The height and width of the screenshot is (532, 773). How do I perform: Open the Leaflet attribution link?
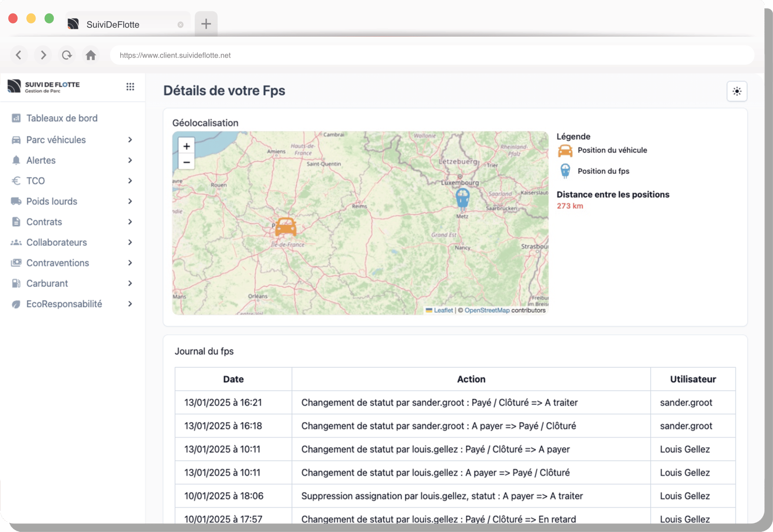click(x=443, y=310)
